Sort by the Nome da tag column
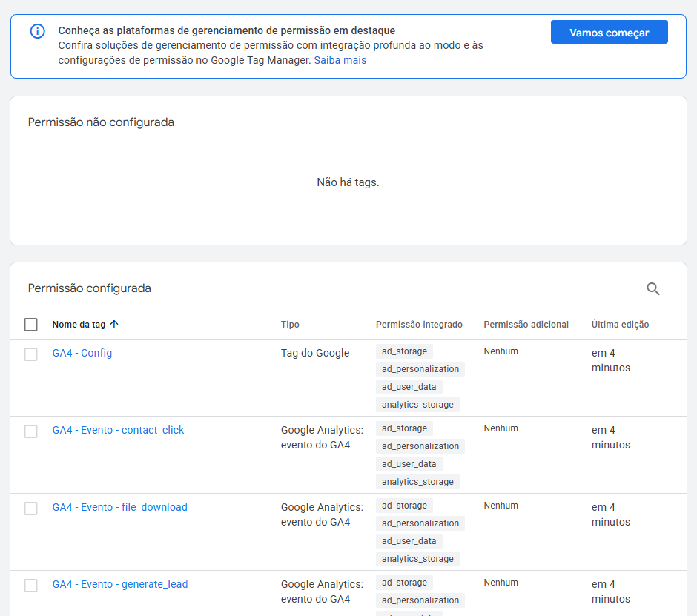The width and height of the screenshot is (697, 616). pos(79,325)
